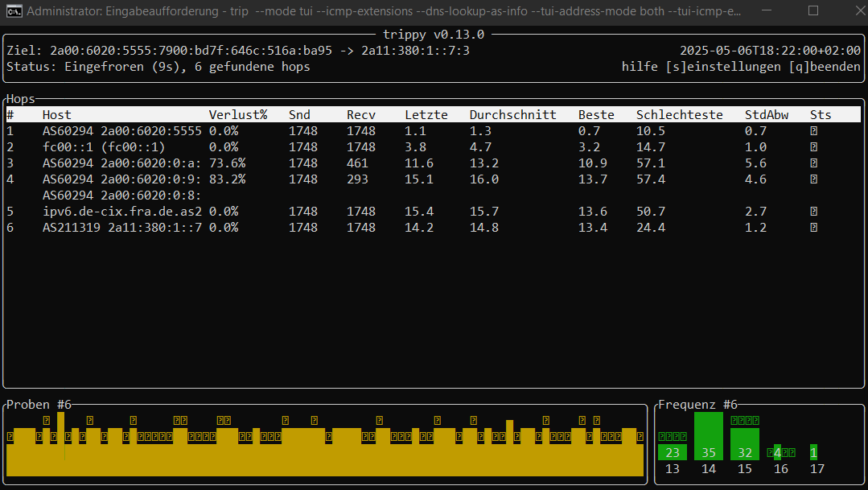868x490 pixels.
Task: Click the status icon for hop 2
Action: 813,146
